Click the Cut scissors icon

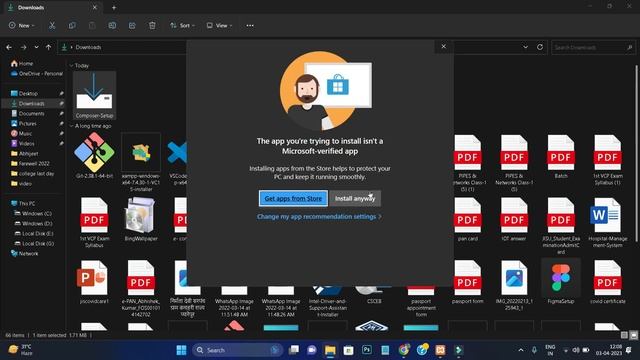click(x=52, y=25)
